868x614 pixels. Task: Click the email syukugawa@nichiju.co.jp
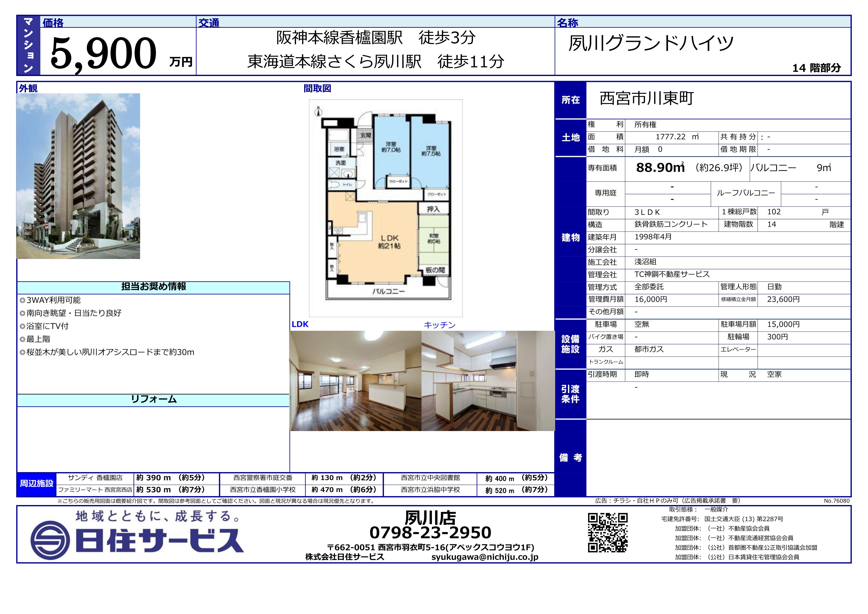coord(485,557)
